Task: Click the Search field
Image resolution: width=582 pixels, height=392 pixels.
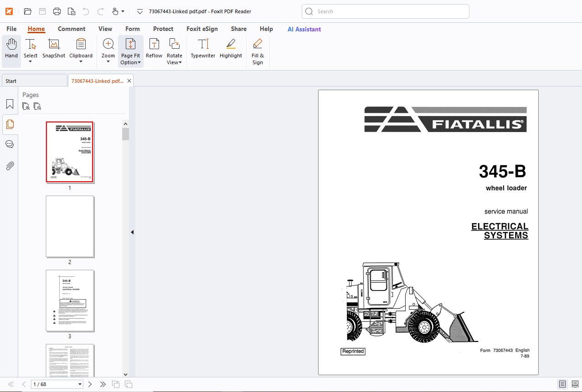Action: tap(386, 11)
